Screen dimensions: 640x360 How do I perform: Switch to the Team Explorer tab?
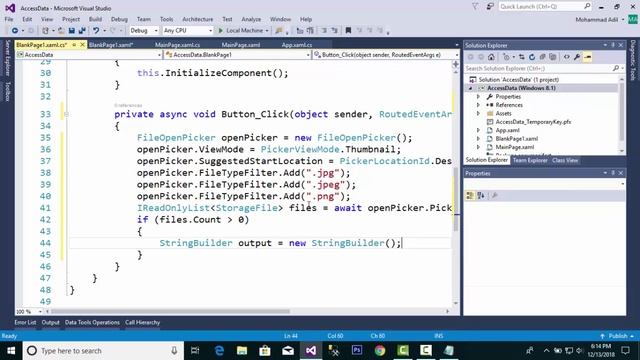(x=530, y=160)
